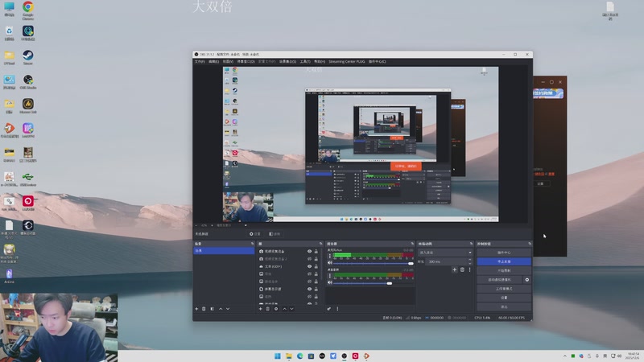Toggle visibility of fourth source row
The height and width of the screenshot is (362, 644).
309,274
